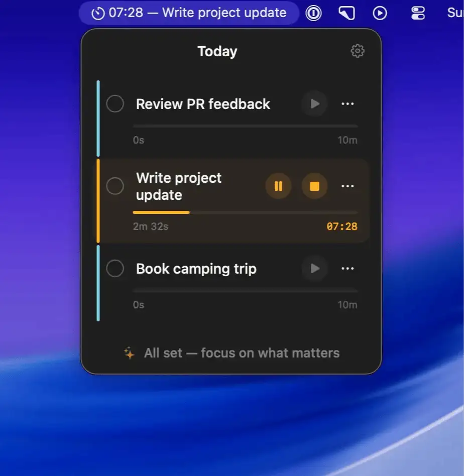Click the orange 07:28 remaining time label
464x476 pixels.
342,226
